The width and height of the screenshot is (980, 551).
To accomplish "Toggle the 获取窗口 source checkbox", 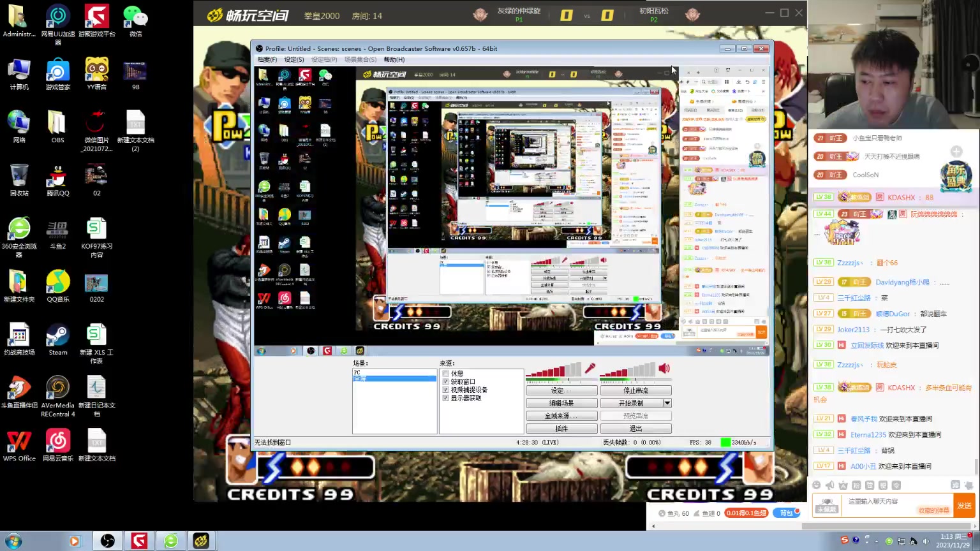I will [445, 382].
